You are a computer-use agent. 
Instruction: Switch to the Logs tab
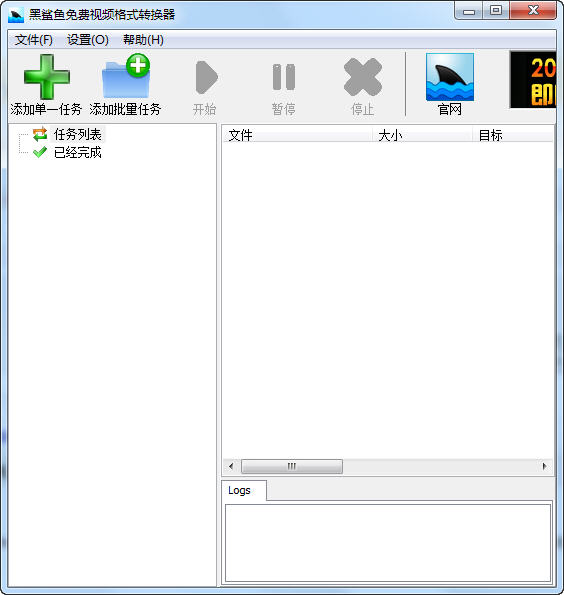pos(244,490)
